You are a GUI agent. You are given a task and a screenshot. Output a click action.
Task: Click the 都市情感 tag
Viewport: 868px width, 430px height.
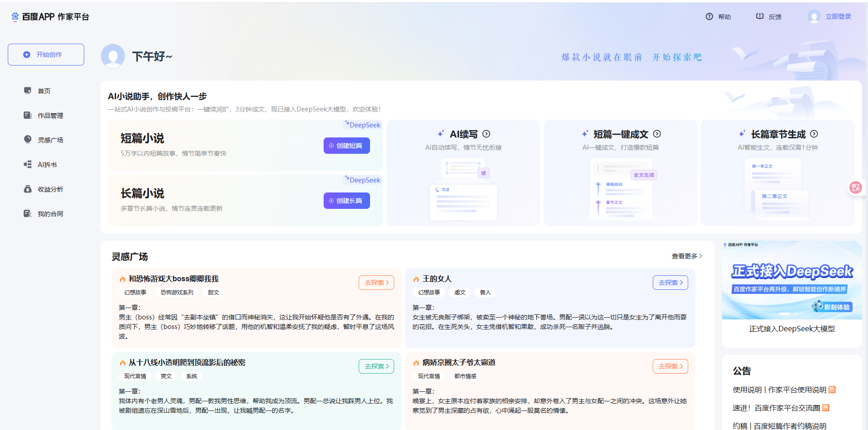tap(465, 376)
